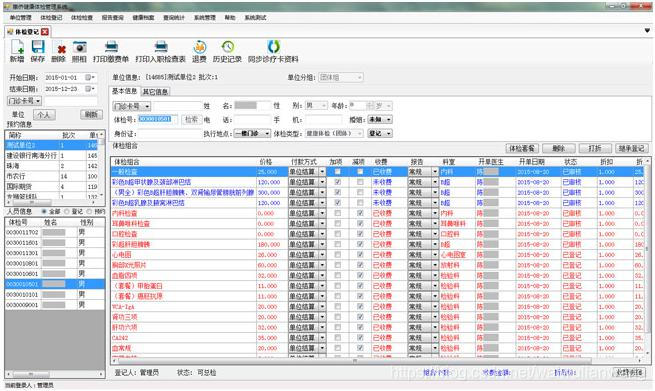Viewport: 655px width, 391px height.
Task: Click the exam table's horizontal scrollbar
Action: (354, 361)
